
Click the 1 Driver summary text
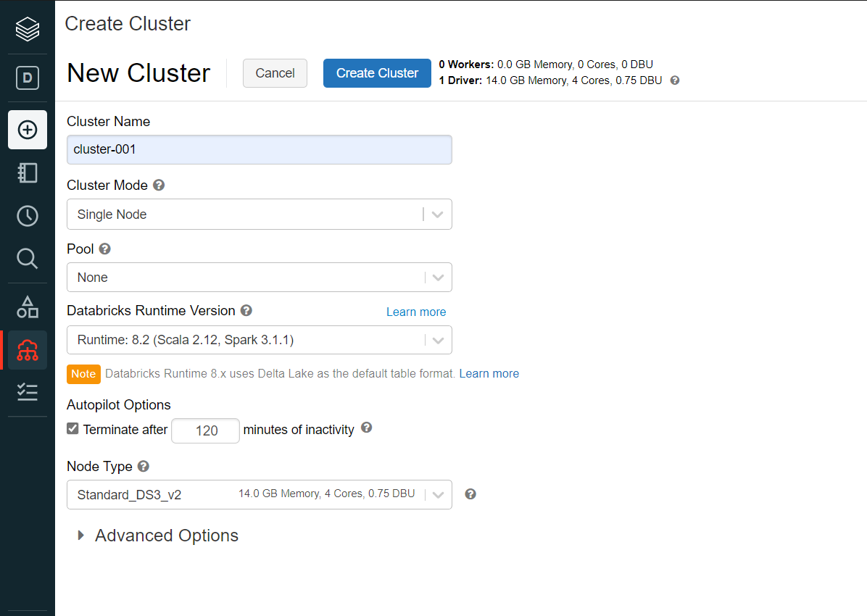tap(550, 80)
